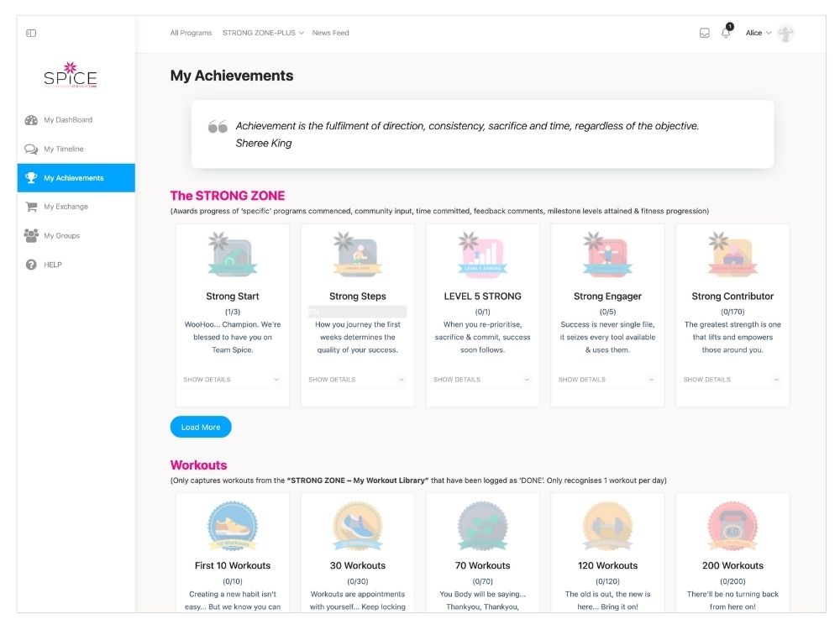Image resolution: width=840 pixels, height=630 pixels.
Task: Open the Alice user account dropdown
Action: (x=759, y=33)
